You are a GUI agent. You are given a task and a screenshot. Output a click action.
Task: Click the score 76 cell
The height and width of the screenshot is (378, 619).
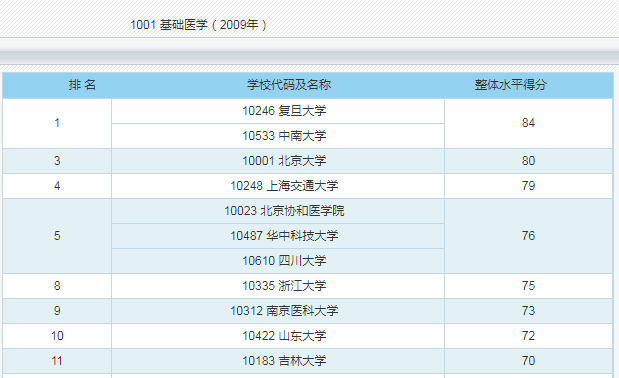point(528,236)
